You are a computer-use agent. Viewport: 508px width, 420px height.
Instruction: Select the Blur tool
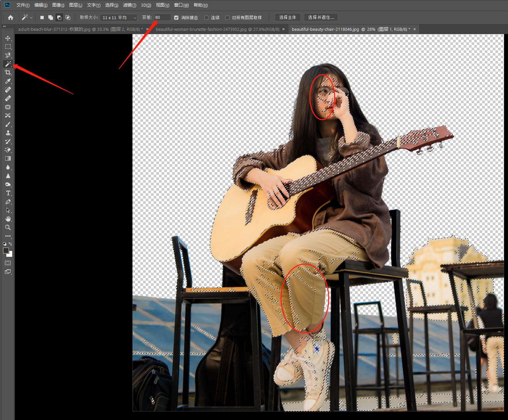coord(8,167)
